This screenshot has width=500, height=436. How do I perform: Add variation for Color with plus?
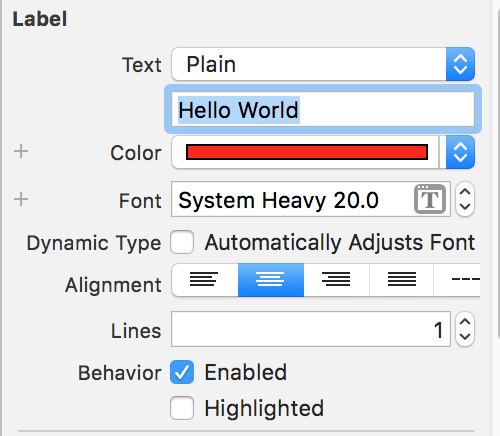pyautogui.click(x=21, y=151)
